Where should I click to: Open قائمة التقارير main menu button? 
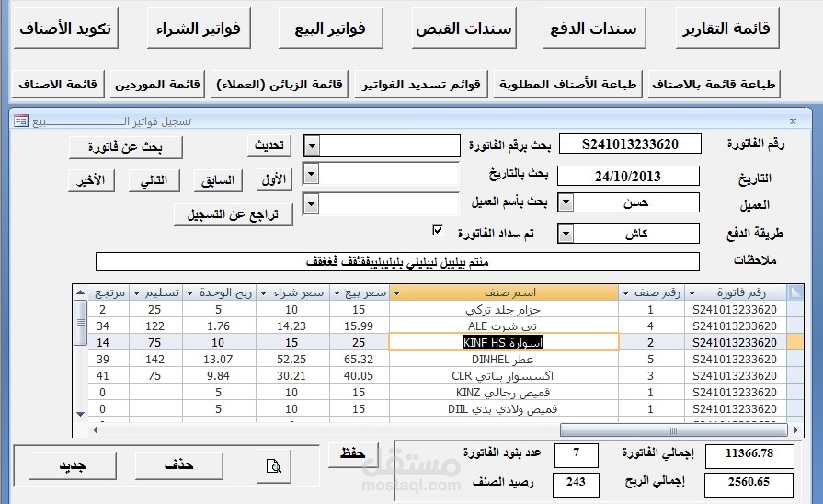(727, 29)
